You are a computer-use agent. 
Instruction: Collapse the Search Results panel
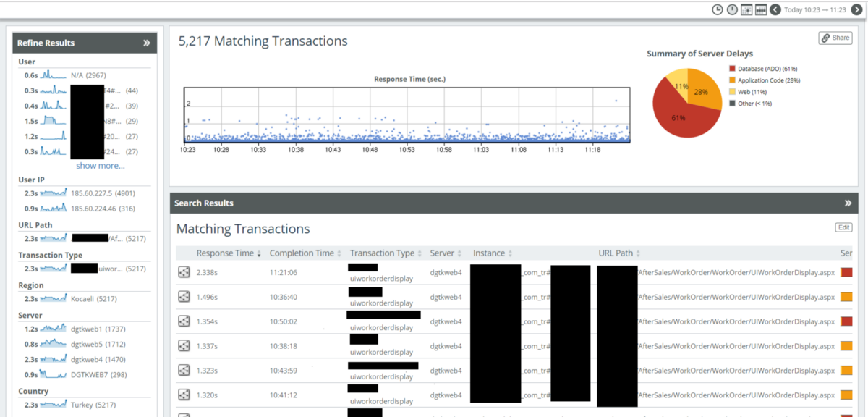[848, 203]
